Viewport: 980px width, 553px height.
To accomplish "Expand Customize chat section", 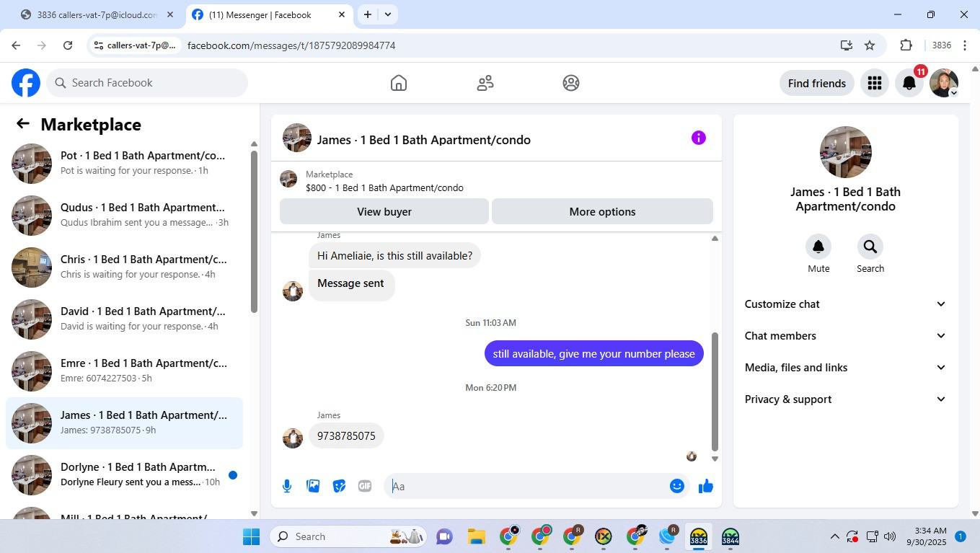I will pyautogui.click(x=845, y=304).
